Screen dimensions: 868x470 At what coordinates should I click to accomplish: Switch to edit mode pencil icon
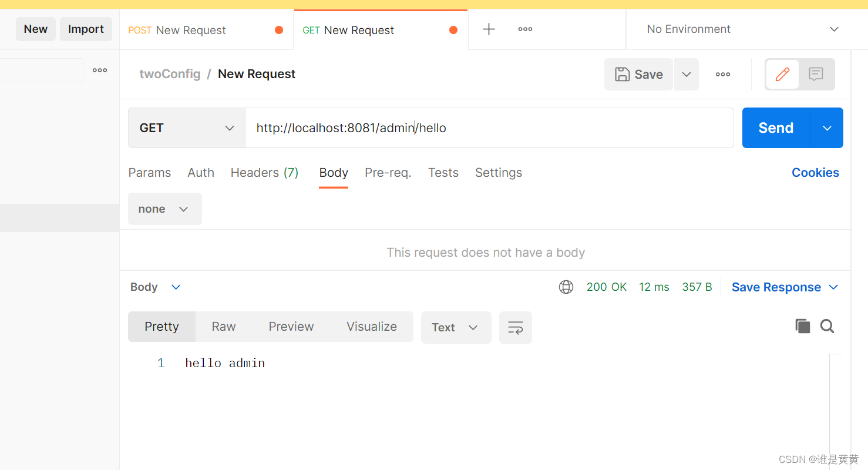[782, 75]
